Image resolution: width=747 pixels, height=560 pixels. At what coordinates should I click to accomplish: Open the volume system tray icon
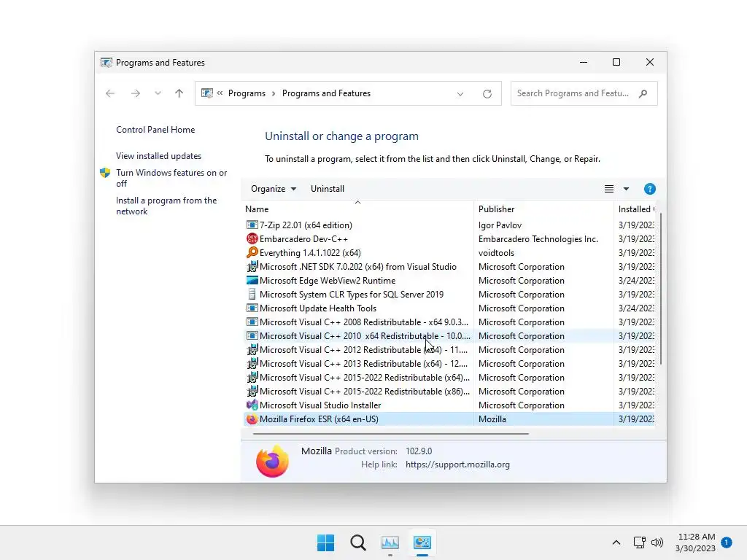point(657,542)
